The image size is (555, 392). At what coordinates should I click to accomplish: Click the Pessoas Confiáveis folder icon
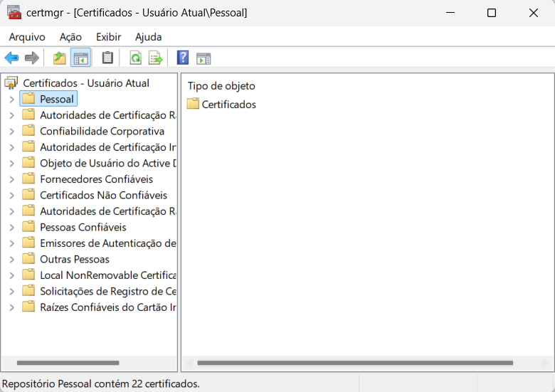pyautogui.click(x=28, y=226)
